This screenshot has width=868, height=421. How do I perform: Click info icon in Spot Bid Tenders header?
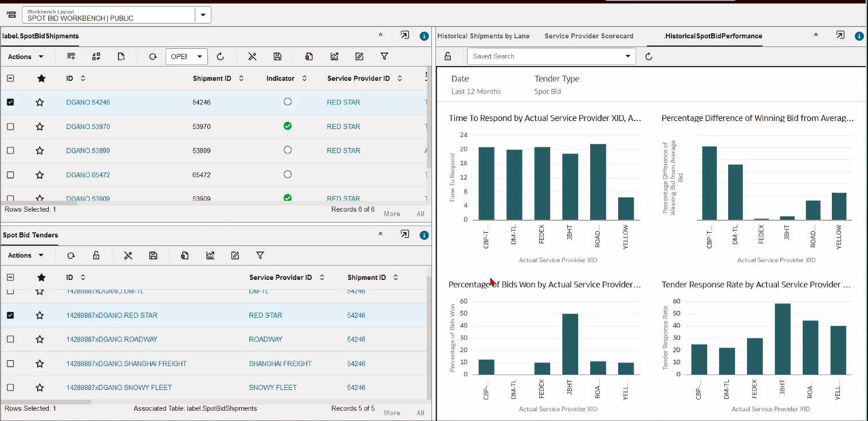click(x=424, y=235)
